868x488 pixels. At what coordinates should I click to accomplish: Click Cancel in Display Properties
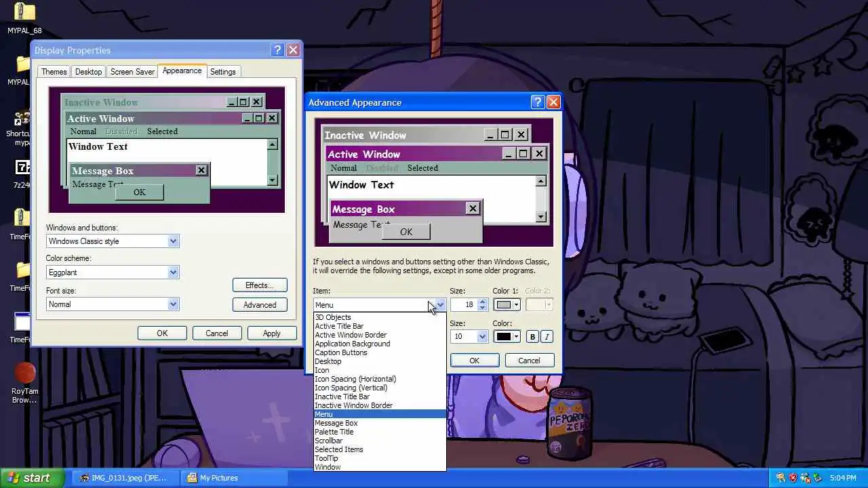pos(217,333)
